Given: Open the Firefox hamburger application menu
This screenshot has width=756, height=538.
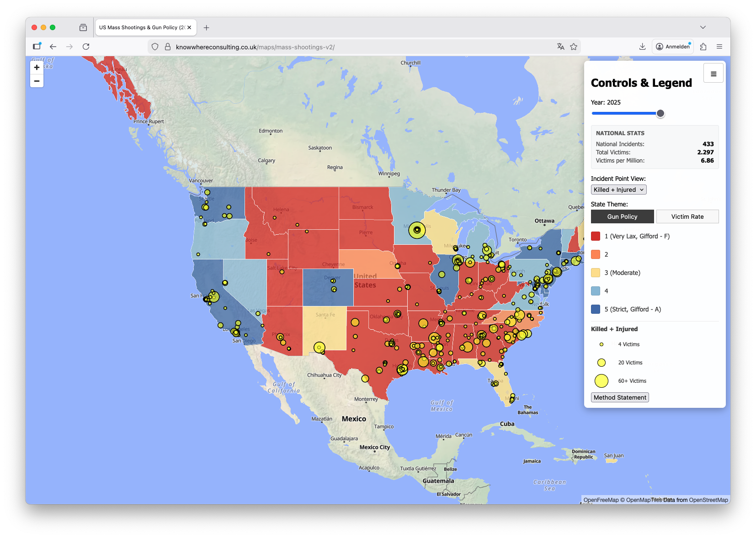Looking at the screenshot, I should [x=719, y=47].
